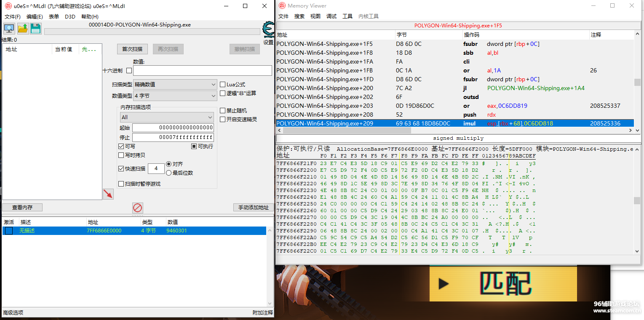This screenshot has height=320, width=644.
Task: Open the 调试 menu in Memory Viewer
Action: point(331,16)
